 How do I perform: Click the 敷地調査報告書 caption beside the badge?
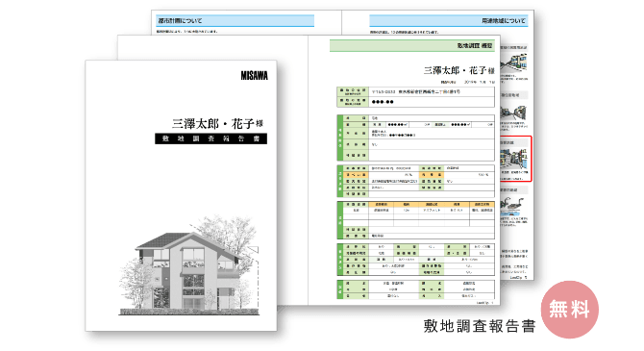[480, 326]
